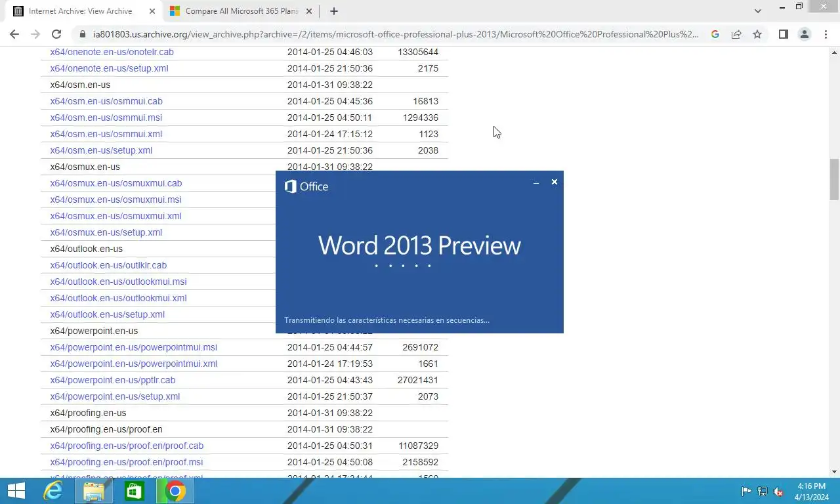Open x64/powerpoint.en-us/pptlr.cab link
This screenshot has height=504, width=840.
pyautogui.click(x=113, y=380)
